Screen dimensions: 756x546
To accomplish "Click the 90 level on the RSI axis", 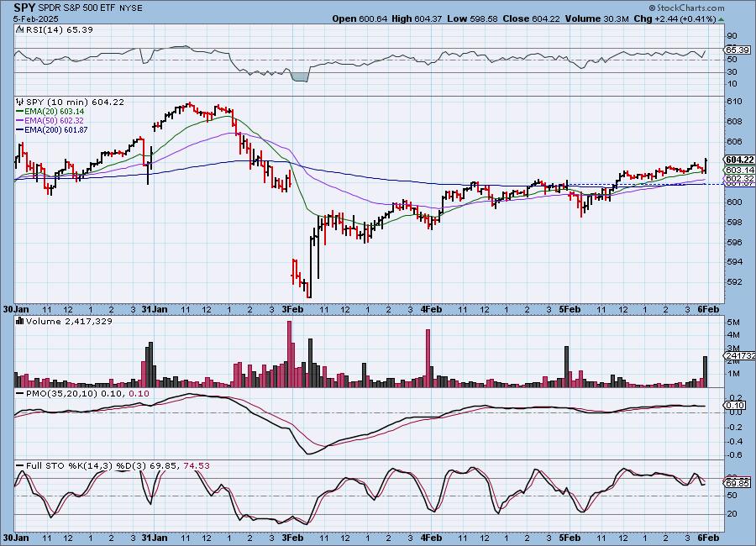I will point(732,35).
